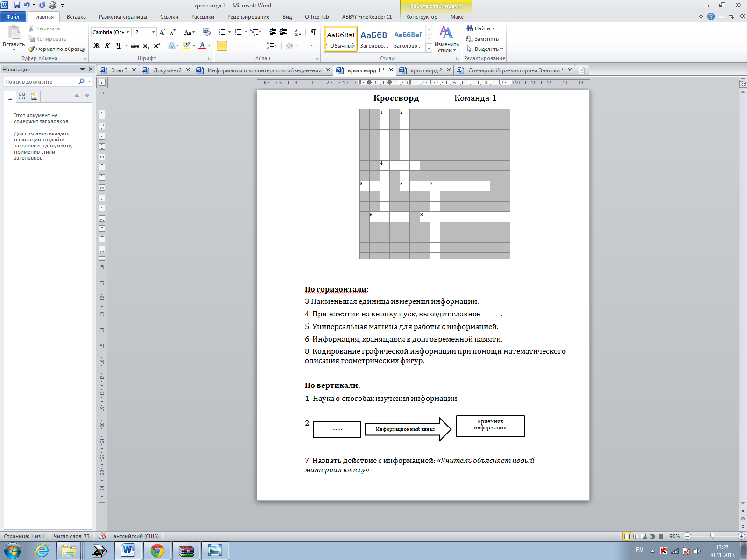Click the numbered list icon
The image size is (747, 560).
click(x=238, y=32)
